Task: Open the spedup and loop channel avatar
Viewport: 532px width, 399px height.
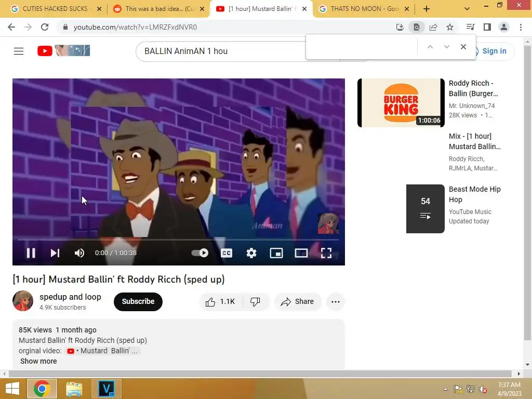Action: point(23,301)
